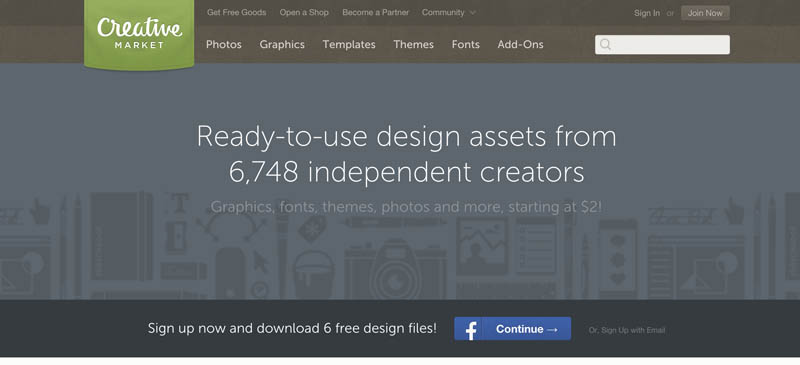Click the Sign In link
The height and width of the screenshot is (365, 800).
[x=646, y=13]
